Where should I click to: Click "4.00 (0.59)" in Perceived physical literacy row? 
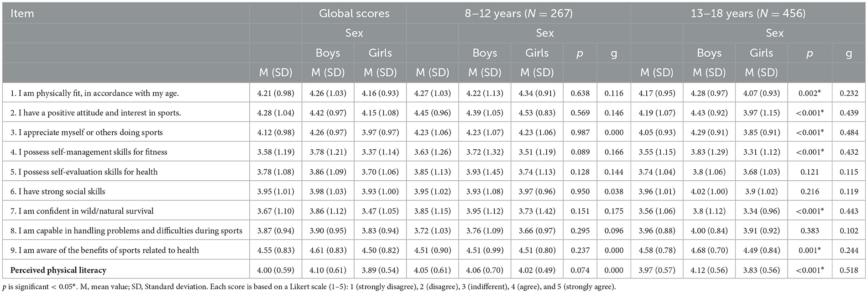click(x=276, y=270)
